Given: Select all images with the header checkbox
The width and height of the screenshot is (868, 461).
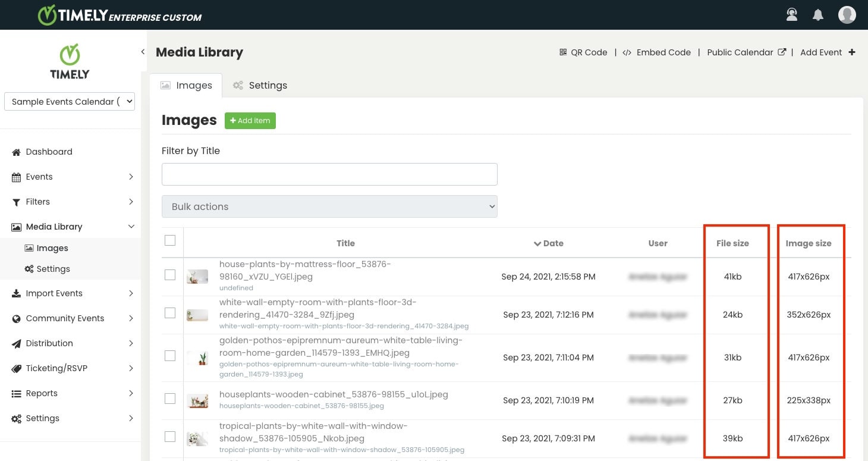Looking at the screenshot, I should point(170,240).
